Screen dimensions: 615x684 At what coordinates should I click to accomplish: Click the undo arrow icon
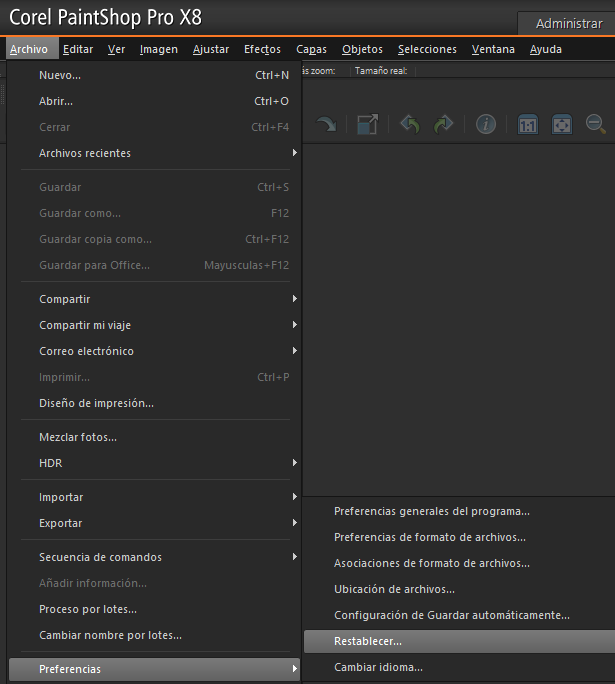(410, 124)
